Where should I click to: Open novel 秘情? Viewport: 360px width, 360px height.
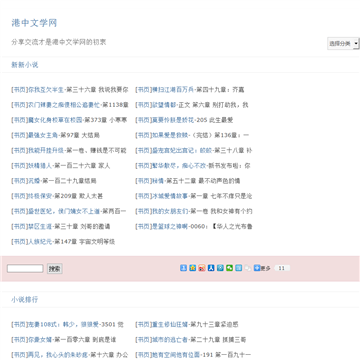(x=158, y=181)
